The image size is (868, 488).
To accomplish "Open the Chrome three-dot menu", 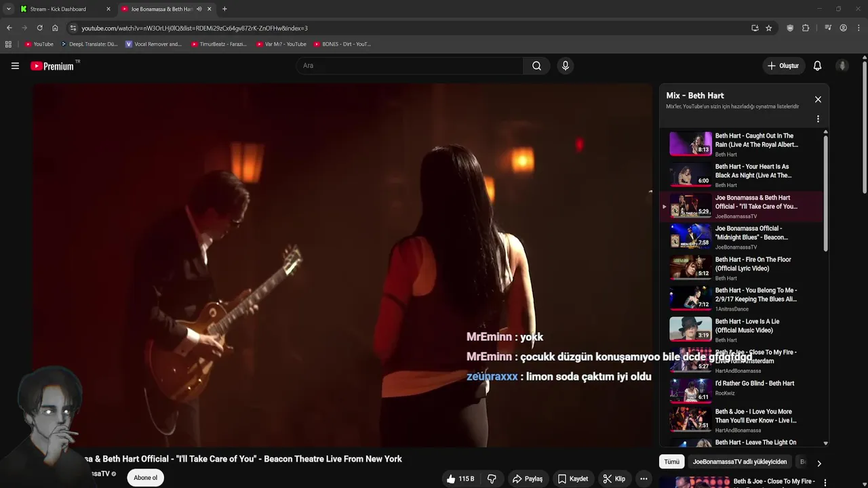I will tap(858, 28).
